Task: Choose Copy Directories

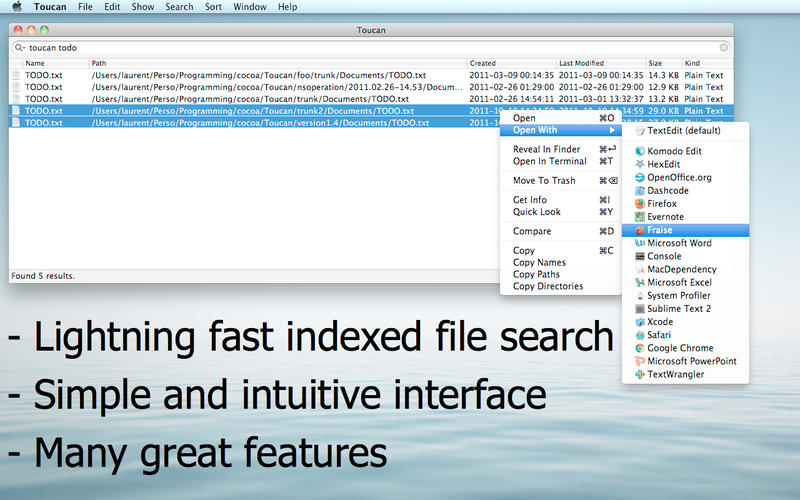Action: (560, 286)
